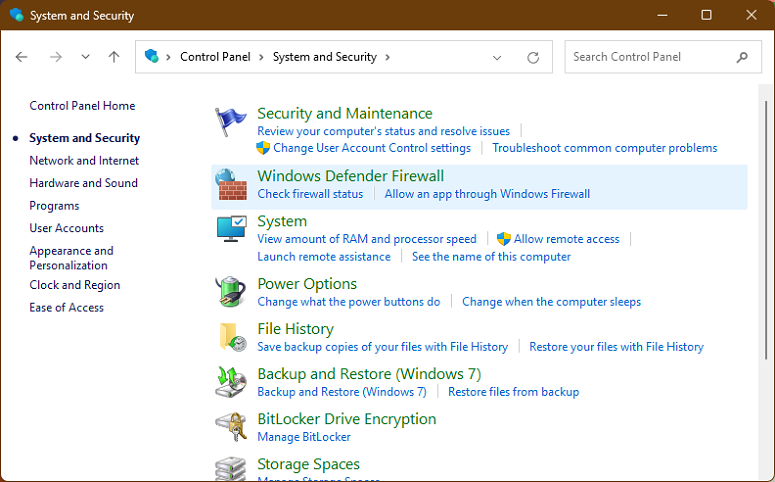Image resolution: width=775 pixels, height=482 pixels.
Task: Click Change when the computer sleeps
Action: tap(552, 302)
